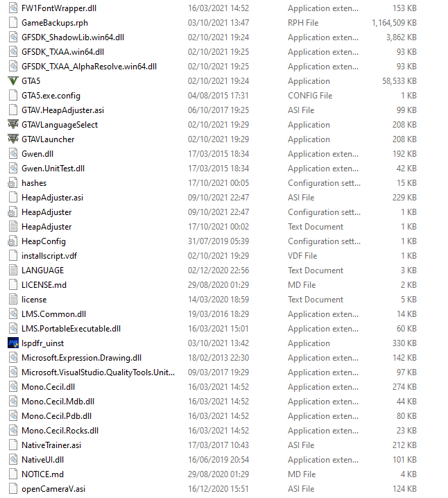This screenshot has height=498, width=448.
Task: Click the GTAVLanguageSelect application icon
Action: (13, 125)
